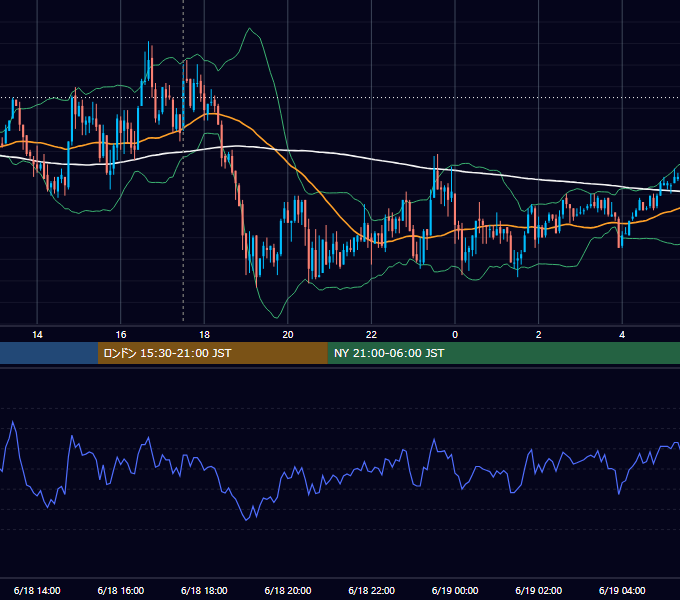Click the '20' hour label on price chart axis
This screenshot has height=600, width=680.
click(x=288, y=335)
